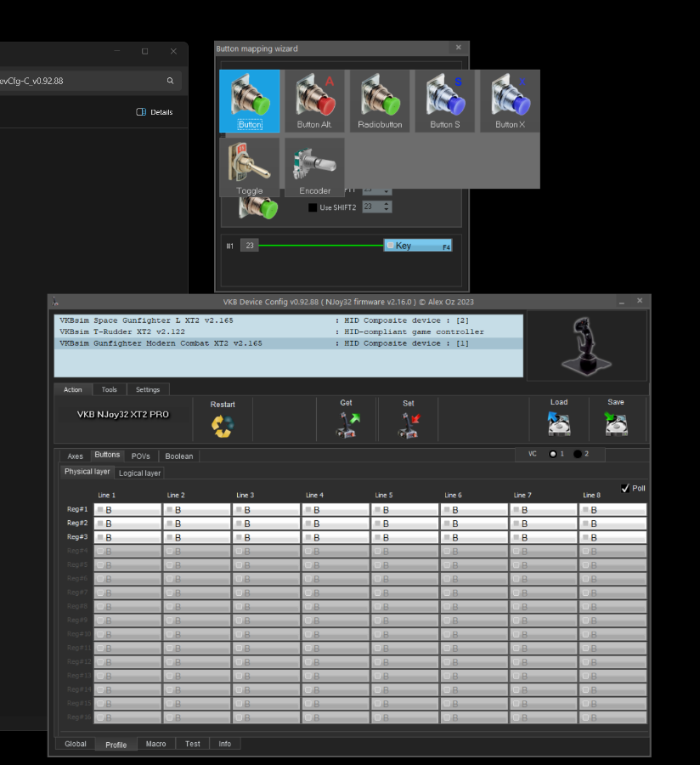
Task: Select VC radio option 2
Action: pyautogui.click(x=578, y=454)
